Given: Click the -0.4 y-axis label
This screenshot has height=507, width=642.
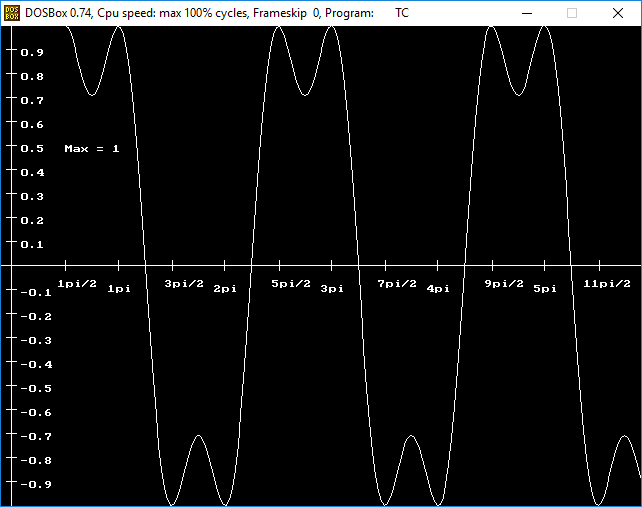Looking at the screenshot, I should pos(36,364).
